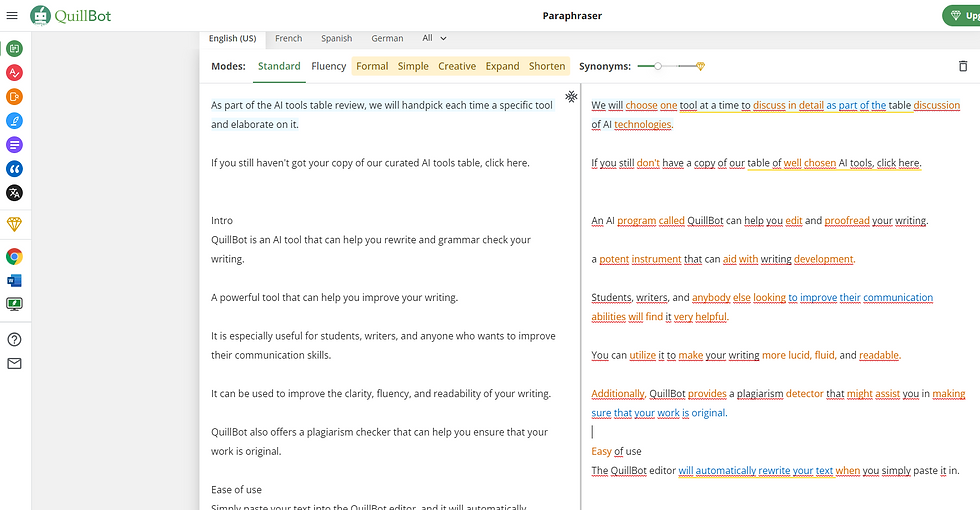The height and width of the screenshot is (510, 980).
Task: Select the Fluency mode
Action: pos(329,66)
